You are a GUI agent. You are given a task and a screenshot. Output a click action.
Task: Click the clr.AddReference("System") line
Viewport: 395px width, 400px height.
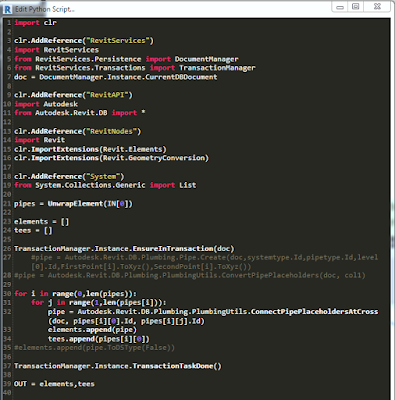pos(69,176)
